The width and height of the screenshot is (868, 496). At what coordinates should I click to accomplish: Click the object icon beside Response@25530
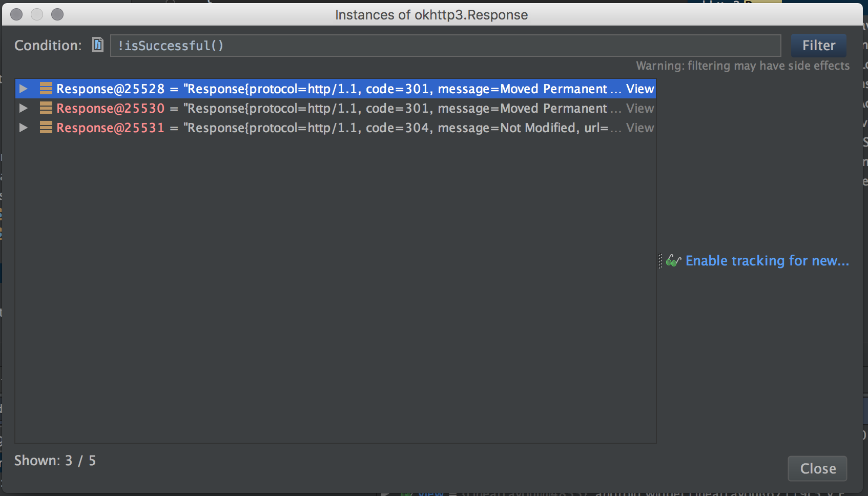(45, 108)
